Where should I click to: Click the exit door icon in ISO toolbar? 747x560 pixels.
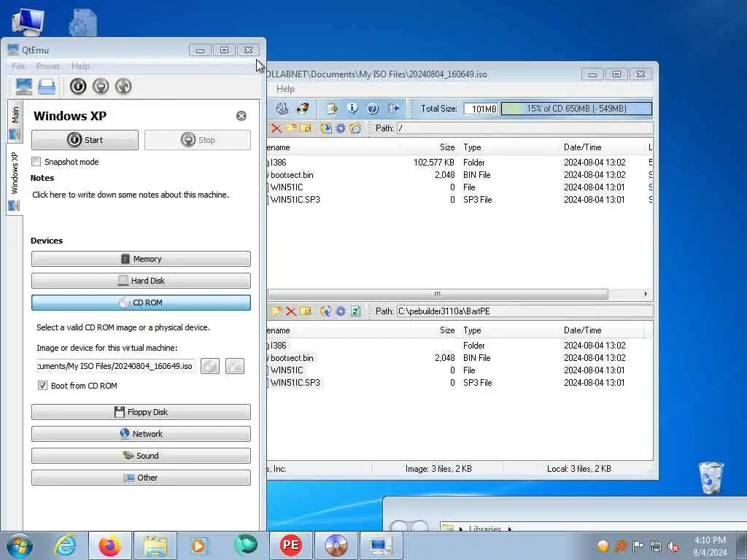[x=393, y=109]
